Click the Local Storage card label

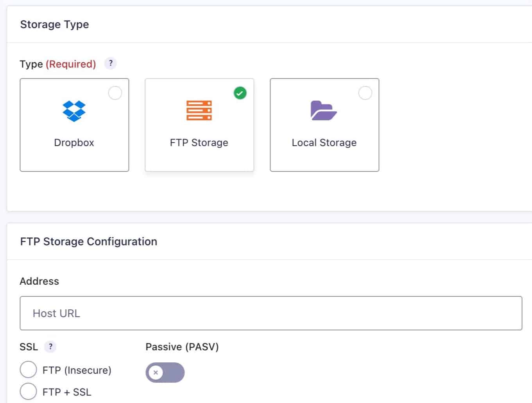point(324,143)
